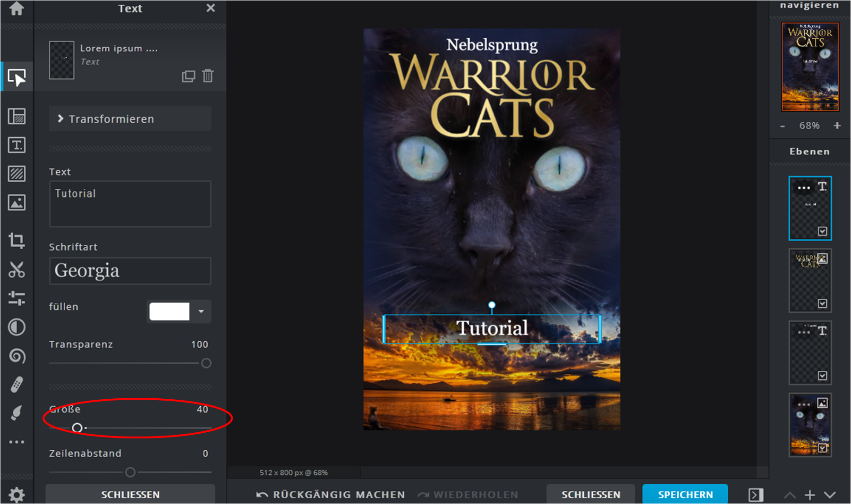Select the top text layer thumbnail

click(810, 209)
